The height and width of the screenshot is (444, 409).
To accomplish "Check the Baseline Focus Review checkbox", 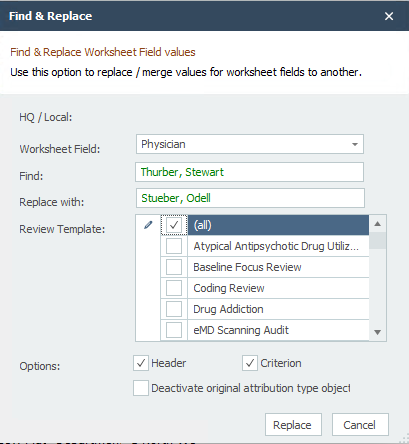I will pyautogui.click(x=174, y=267).
